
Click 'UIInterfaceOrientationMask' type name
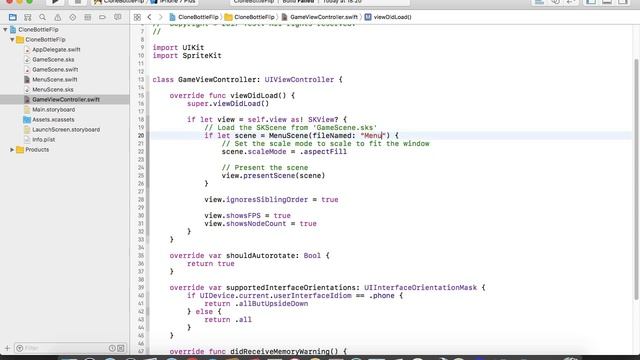pyautogui.click(x=420, y=288)
